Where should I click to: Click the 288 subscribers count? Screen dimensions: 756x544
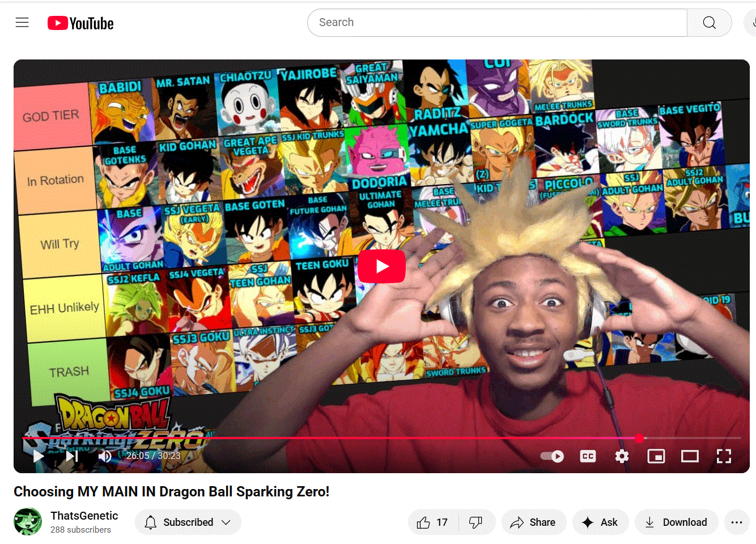(x=80, y=530)
